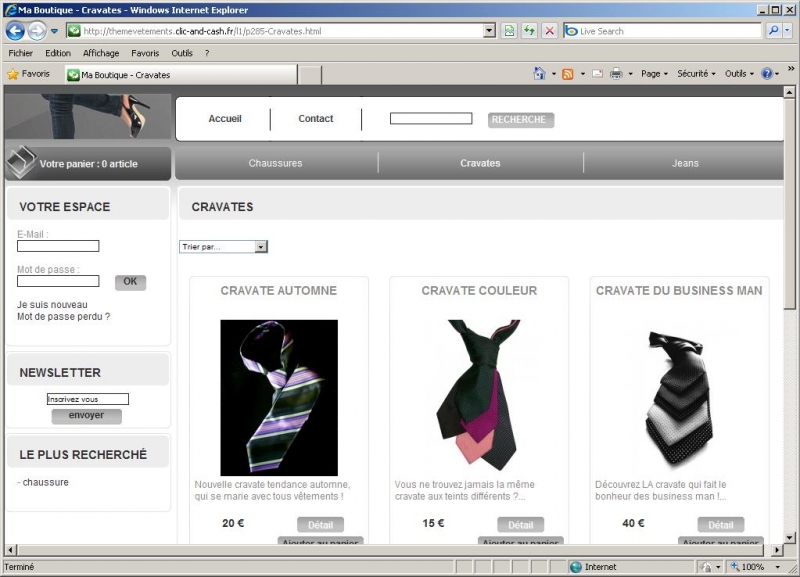Click the site search text field
800x577 pixels.
(431, 118)
